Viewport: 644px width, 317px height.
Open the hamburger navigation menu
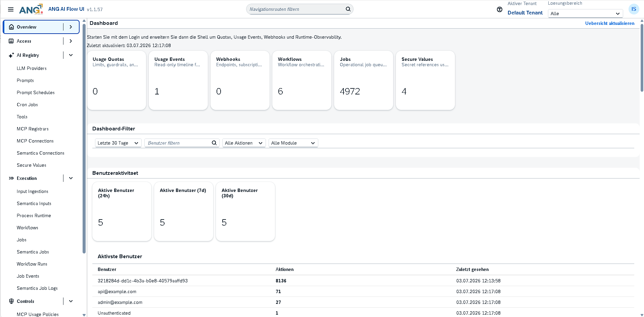coord(11,9)
